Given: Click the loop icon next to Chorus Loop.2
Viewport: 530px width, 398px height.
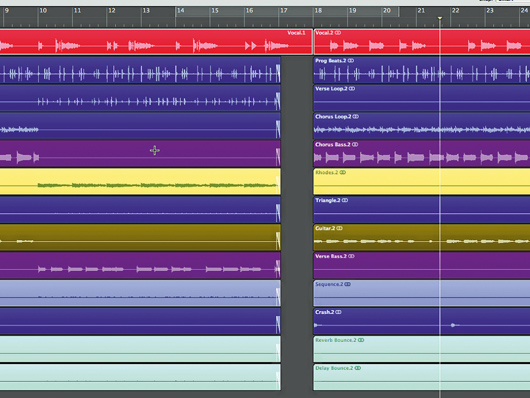Looking at the screenshot, I should tap(356, 117).
